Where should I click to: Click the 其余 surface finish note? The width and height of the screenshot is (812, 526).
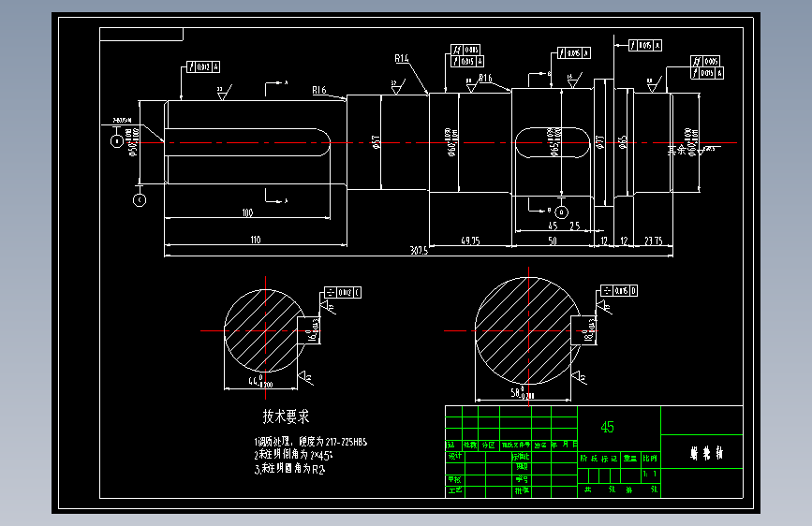point(676,150)
